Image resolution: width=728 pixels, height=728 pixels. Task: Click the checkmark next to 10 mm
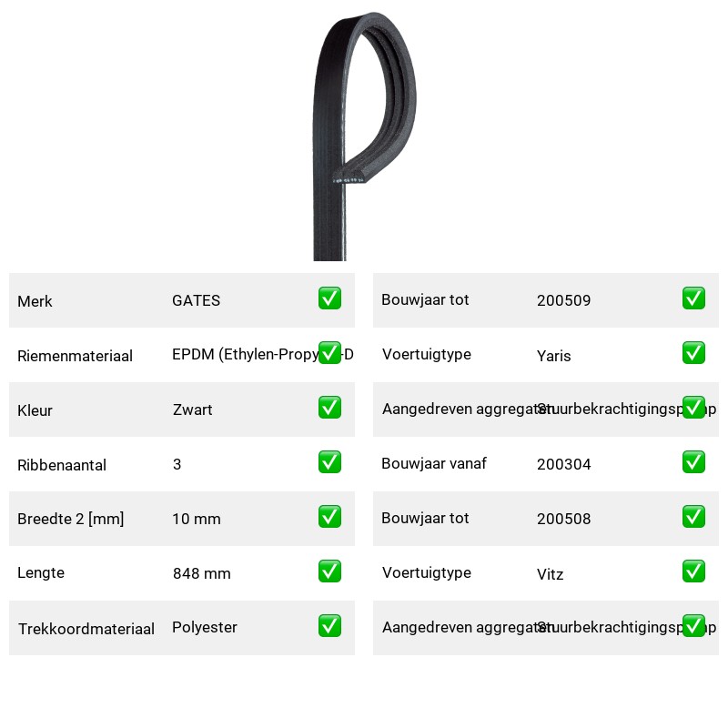click(x=329, y=517)
